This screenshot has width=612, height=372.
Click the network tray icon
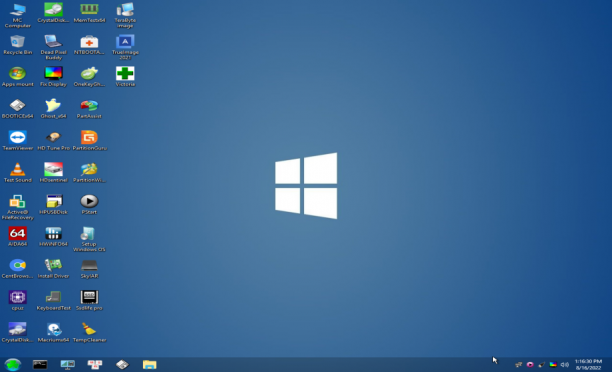(518, 365)
